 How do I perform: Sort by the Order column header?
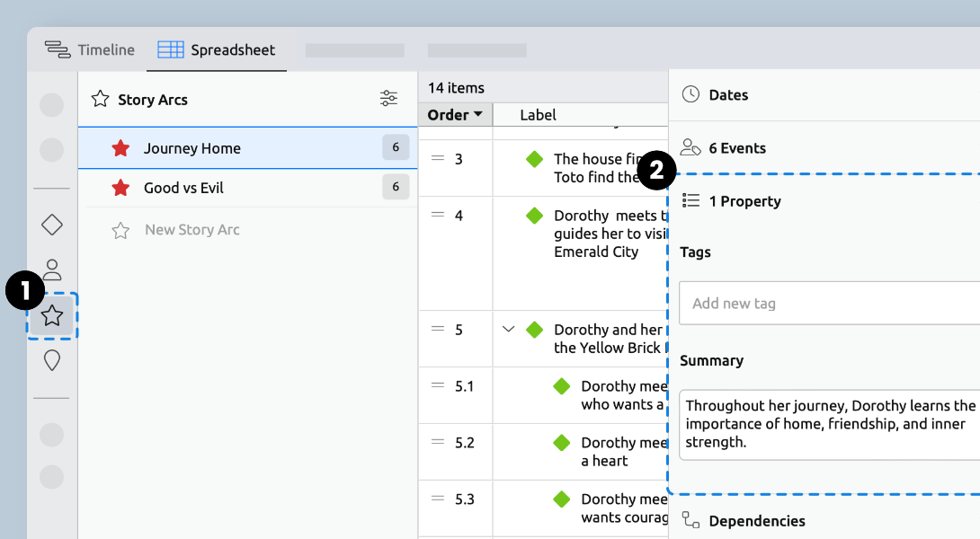coord(454,115)
